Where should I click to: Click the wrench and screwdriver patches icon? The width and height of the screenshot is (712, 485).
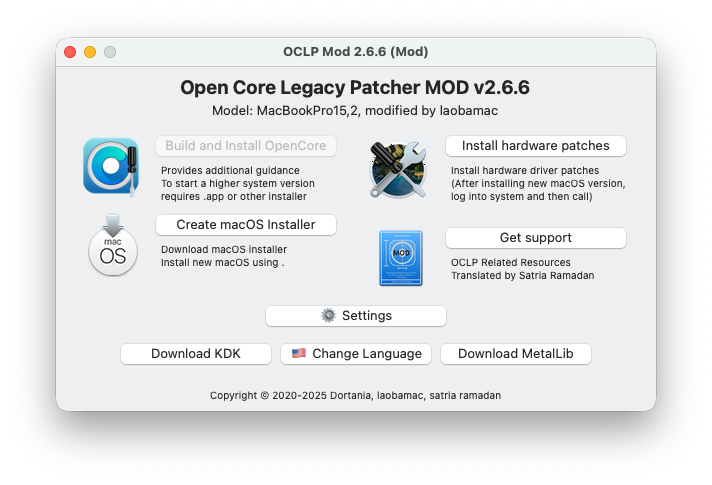click(x=399, y=168)
